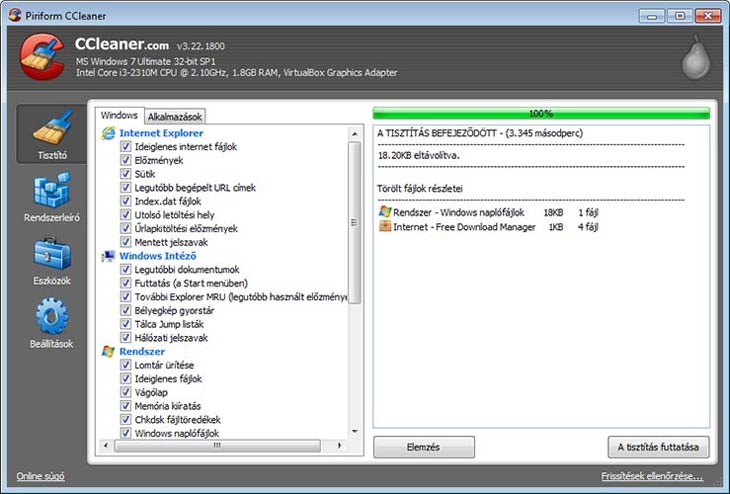Select Rendszer - Windows naplófájlok result row
The width and height of the screenshot is (730, 494).
tap(462, 212)
